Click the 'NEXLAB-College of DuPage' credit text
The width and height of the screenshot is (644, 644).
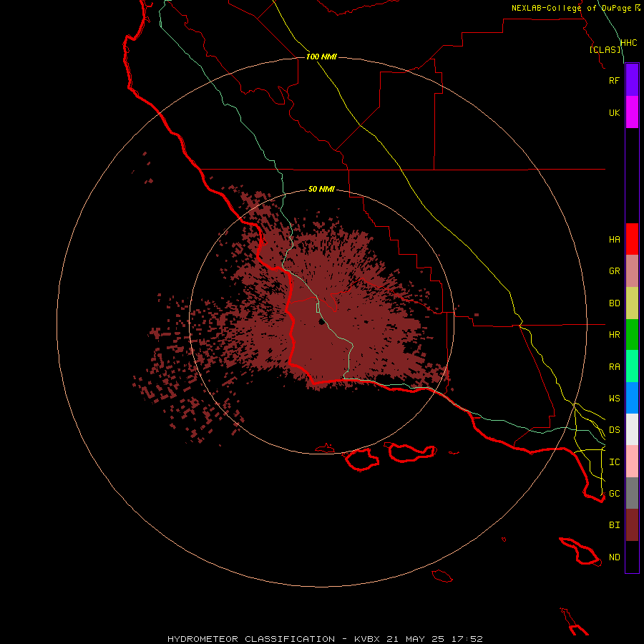[571, 8]
